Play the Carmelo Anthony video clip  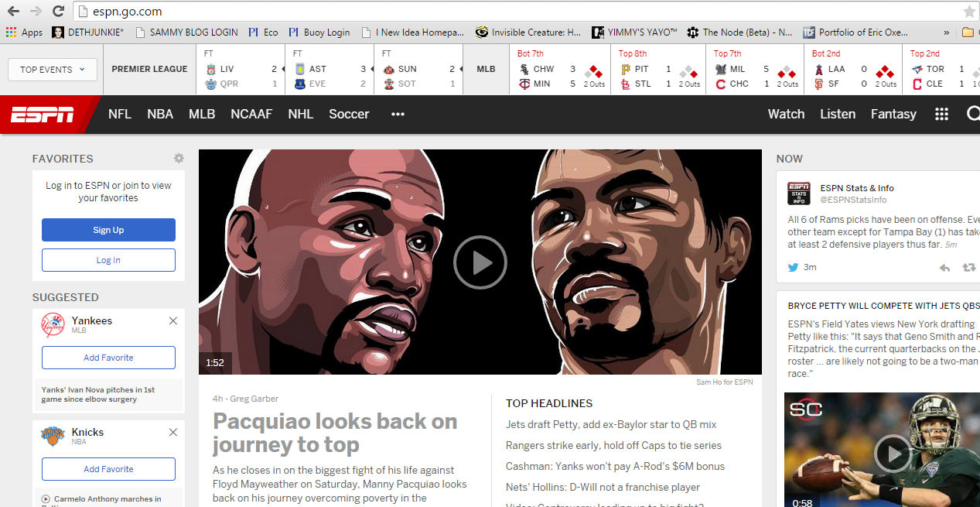tap(46, 499)
